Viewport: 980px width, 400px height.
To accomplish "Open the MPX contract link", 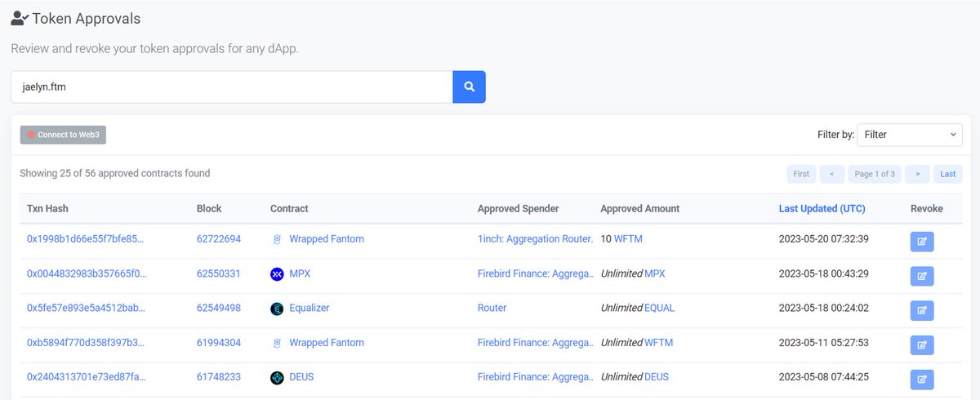I will click(x=300, y=273).
